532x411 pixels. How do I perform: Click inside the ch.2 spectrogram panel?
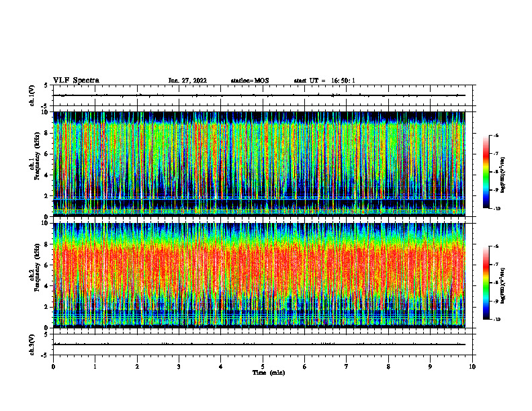(259, 275)
